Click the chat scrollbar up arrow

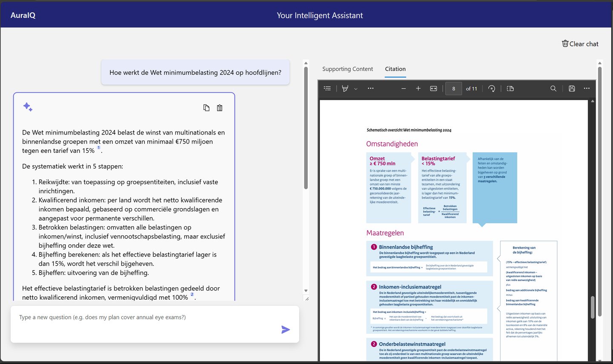pyautogui.click(x=306, y=63)
